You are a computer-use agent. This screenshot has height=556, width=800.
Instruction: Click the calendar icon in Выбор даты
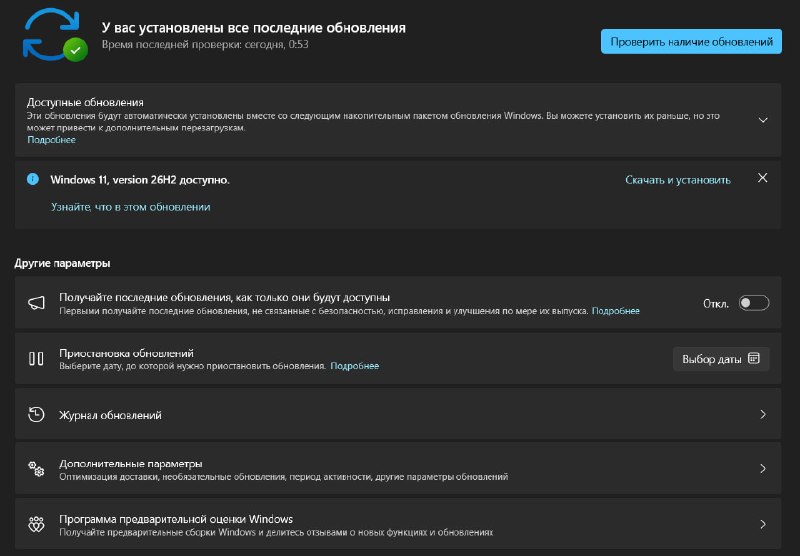point(754,358)
